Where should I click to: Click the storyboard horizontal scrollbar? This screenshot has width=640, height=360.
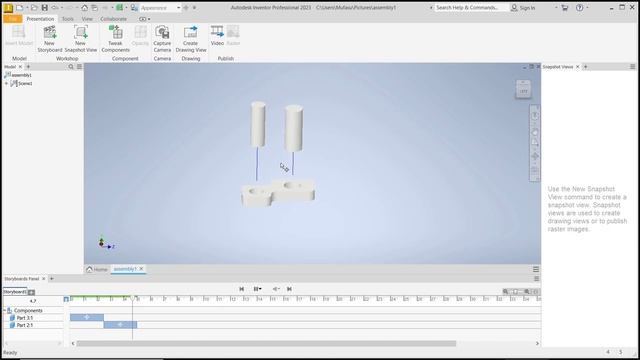pyautogui.click(x=266, y=344)
